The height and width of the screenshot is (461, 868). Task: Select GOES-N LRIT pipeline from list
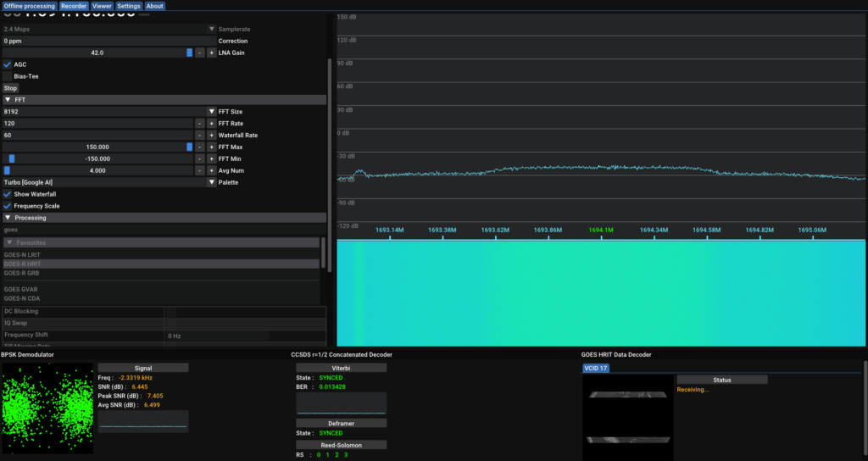22,254
